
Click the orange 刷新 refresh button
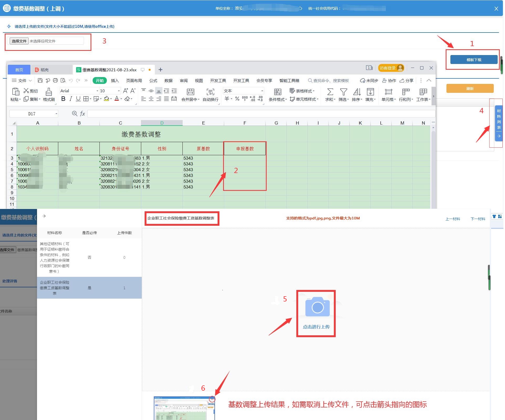(x=470, y=89)
